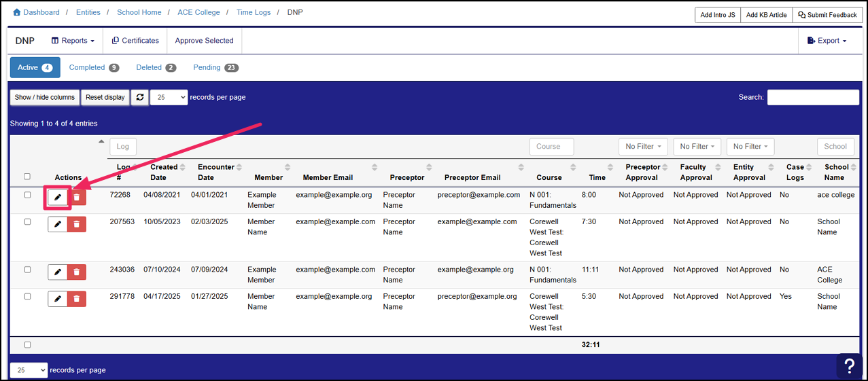Switch to the Deleted tab

[156, 67]
